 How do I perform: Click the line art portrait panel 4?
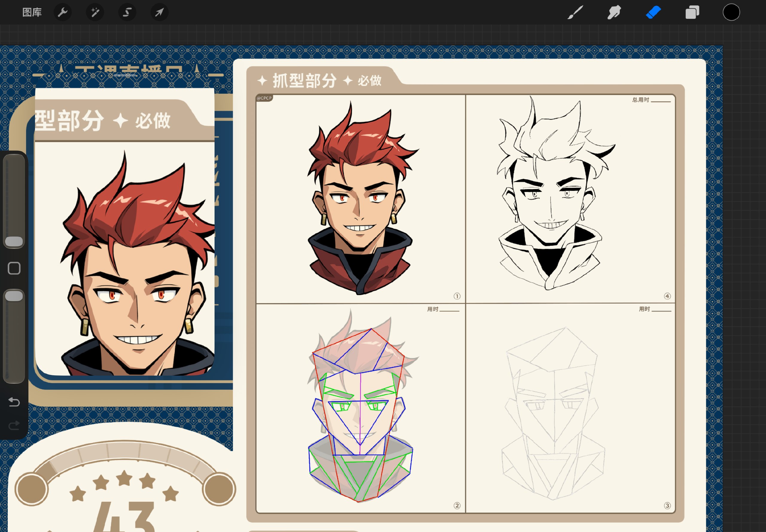(x=570, y=199)
